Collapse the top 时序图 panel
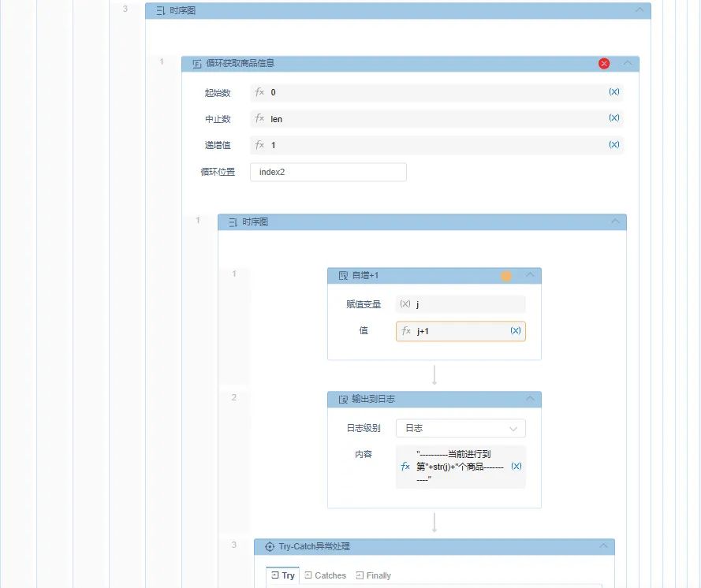 [x=639, y=10]
